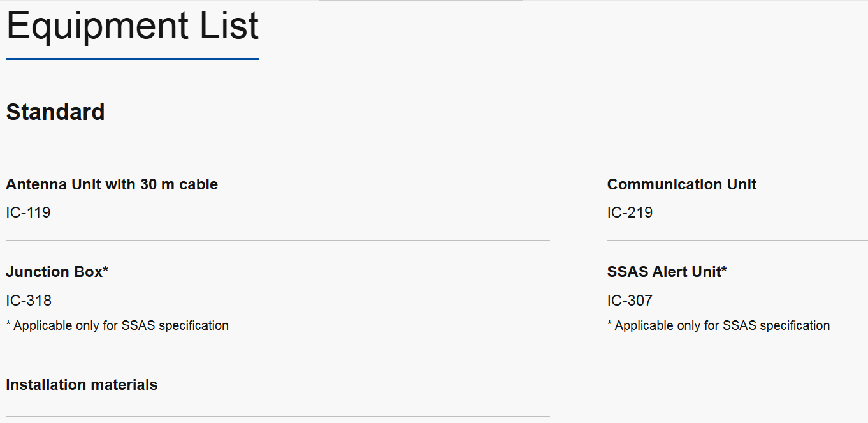Click the SSAS footnote under IC-307
Viewport: 868px width, 423px height.
[718, 325]
